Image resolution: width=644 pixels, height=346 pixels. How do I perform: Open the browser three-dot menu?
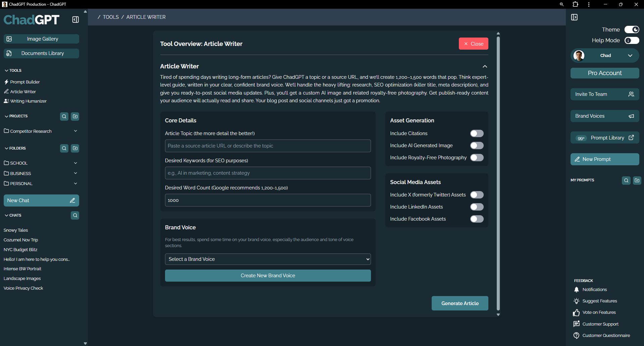pyautogui.click(x=589, y=4)
